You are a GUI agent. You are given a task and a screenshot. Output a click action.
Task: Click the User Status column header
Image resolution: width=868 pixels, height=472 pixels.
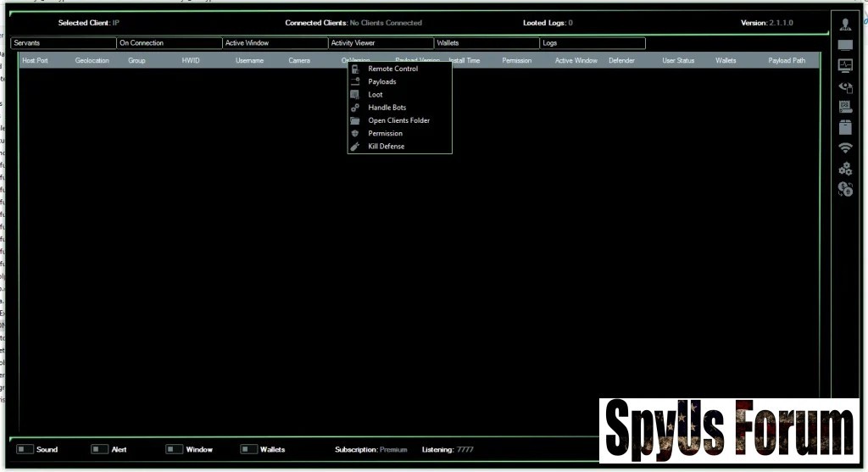678,61
